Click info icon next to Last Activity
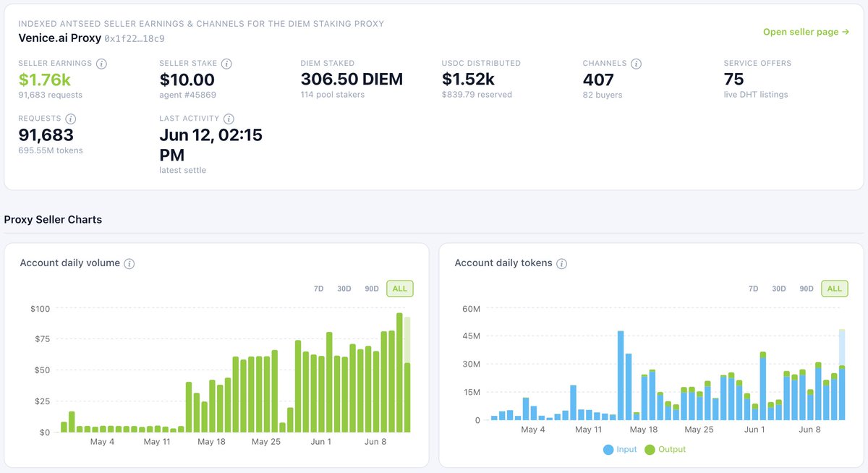Image resolution: width=868 pixels, height=473 pixels. [229, 119]
